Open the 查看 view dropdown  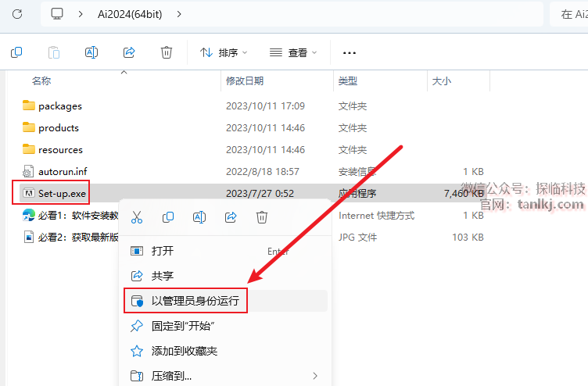(293, 53)
